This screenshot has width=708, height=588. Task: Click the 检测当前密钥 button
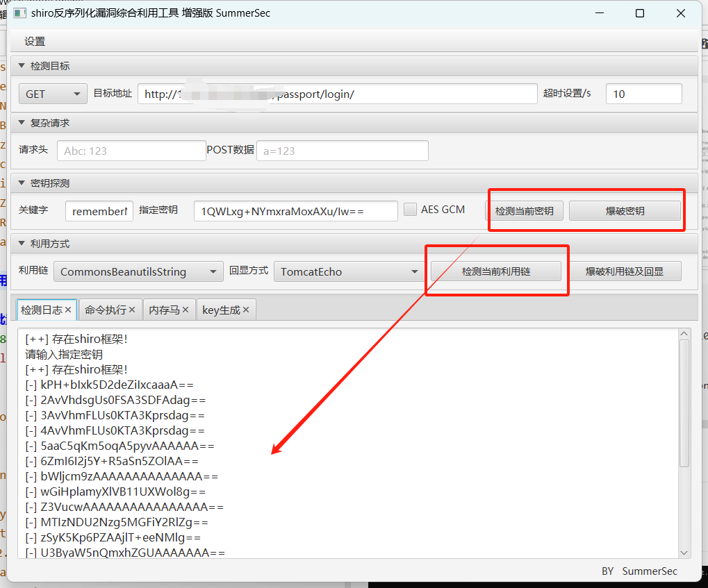click(x=525, y=211)
